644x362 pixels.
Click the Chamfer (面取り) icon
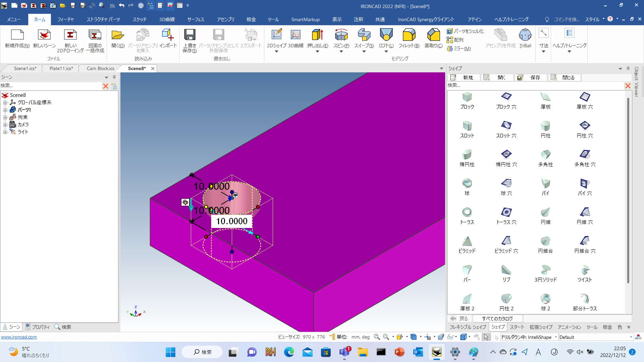click(x=433, y=35)
